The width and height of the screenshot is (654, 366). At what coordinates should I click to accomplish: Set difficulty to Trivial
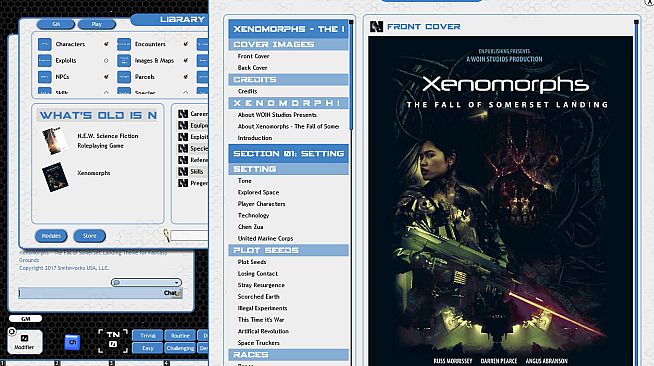click(x=148, y=336)
